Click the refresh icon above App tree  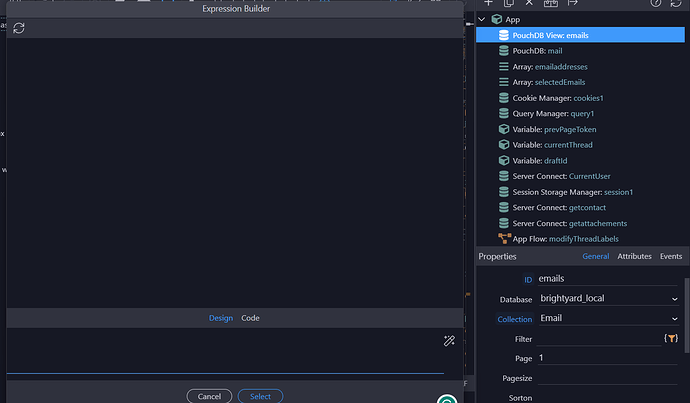677,3
